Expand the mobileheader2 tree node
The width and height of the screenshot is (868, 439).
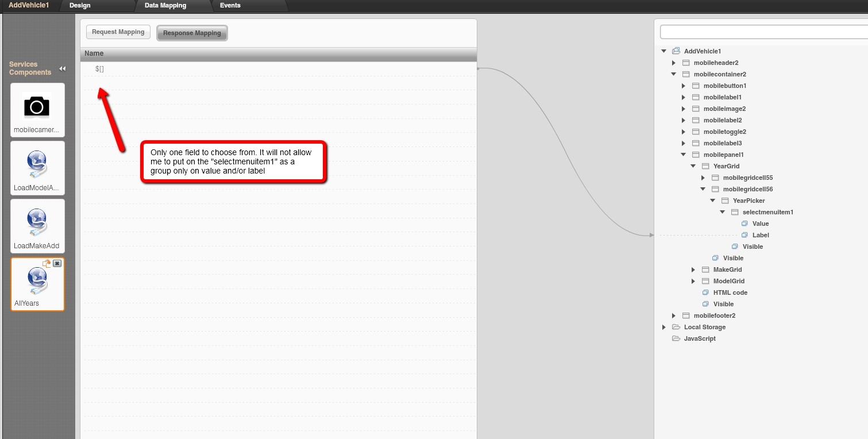pos(674,63)
